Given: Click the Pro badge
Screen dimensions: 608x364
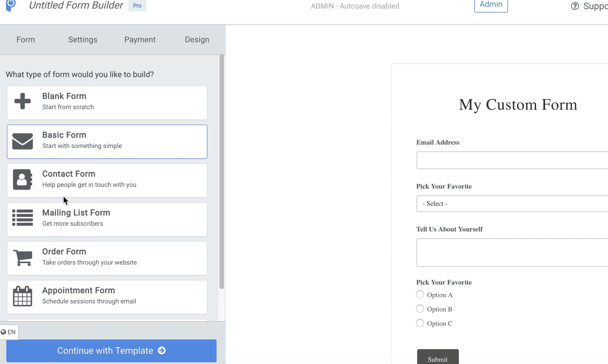Looking at the screenshot, I should tap(137, 5).
